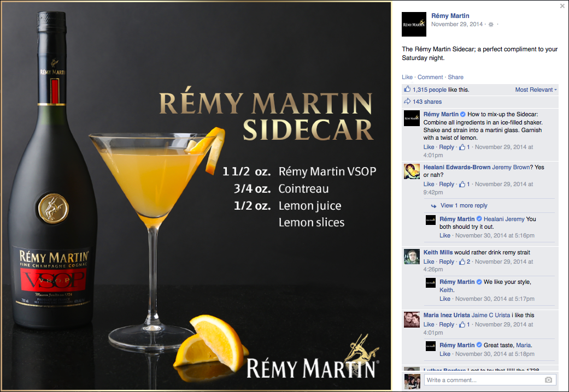Click the share arrow icon beside 143 shares
The height and width of the screenshot is (392, 569).
tap(407, 101)
